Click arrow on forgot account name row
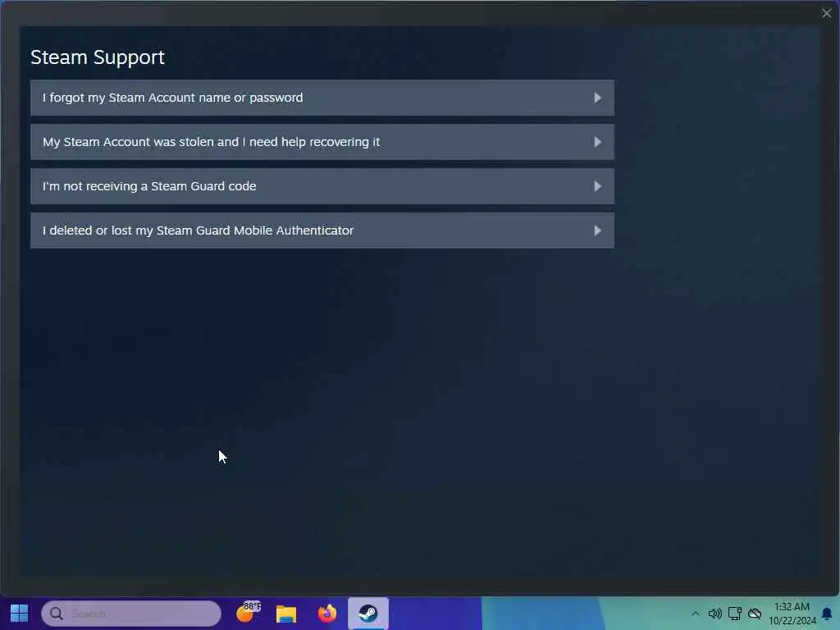 597,98
